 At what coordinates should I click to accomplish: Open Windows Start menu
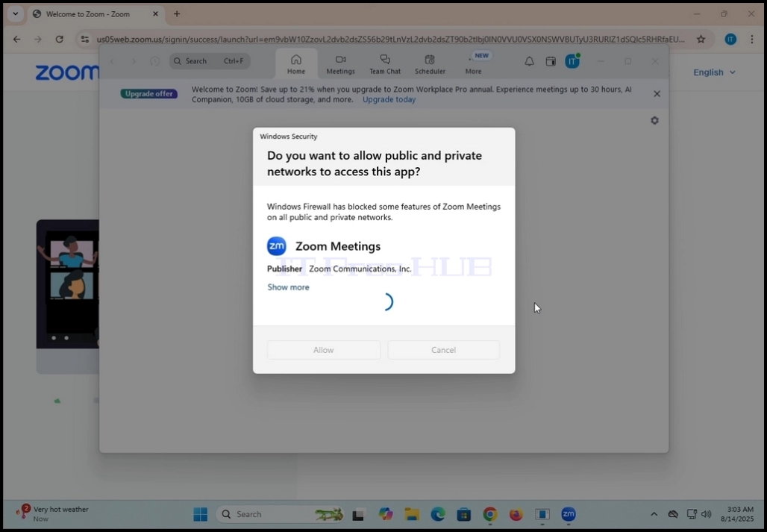pos(201,514)
